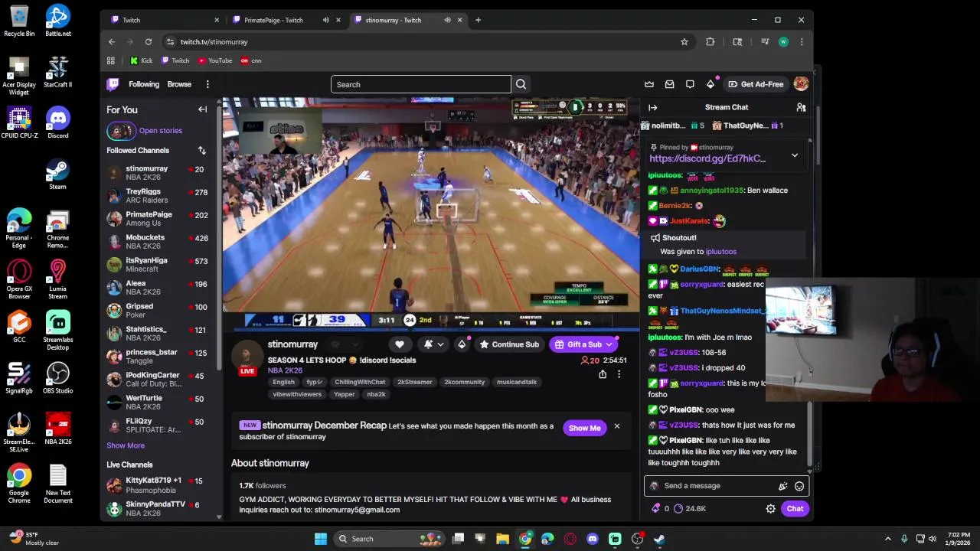
Task: Open the Twitch home logo
Action: tap(113, 84)
